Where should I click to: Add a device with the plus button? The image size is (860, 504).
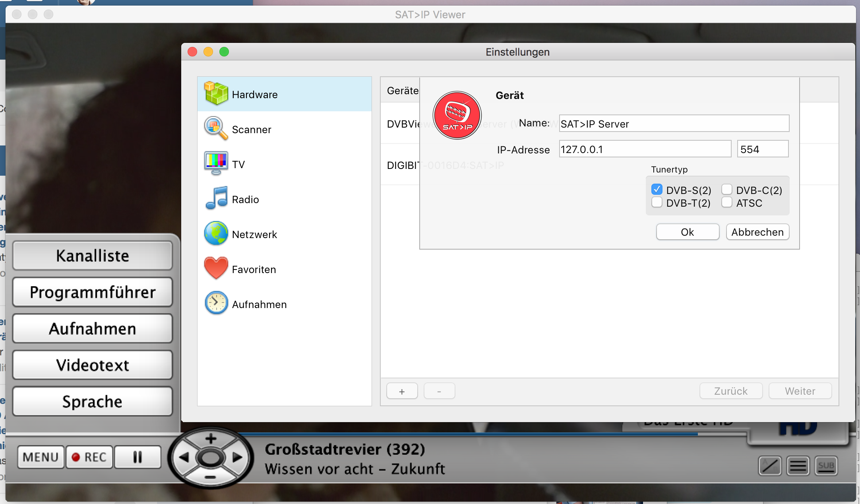[x=402, y=391]
